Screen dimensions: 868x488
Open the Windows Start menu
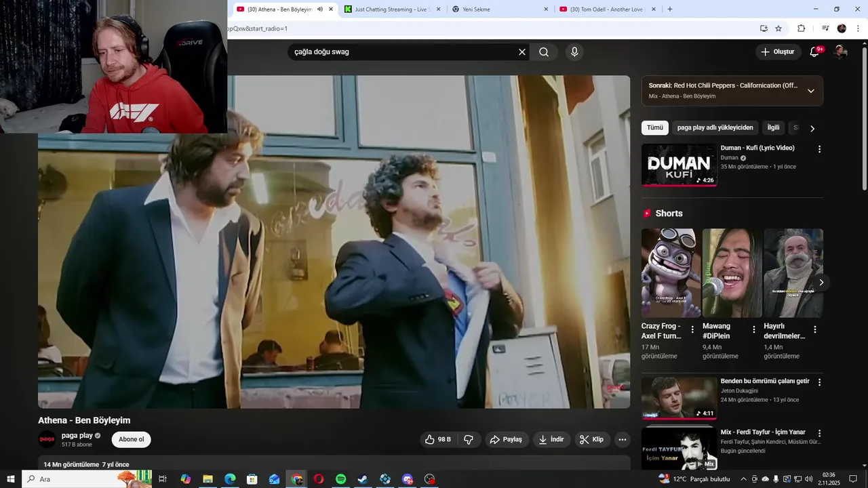point(10,479)
